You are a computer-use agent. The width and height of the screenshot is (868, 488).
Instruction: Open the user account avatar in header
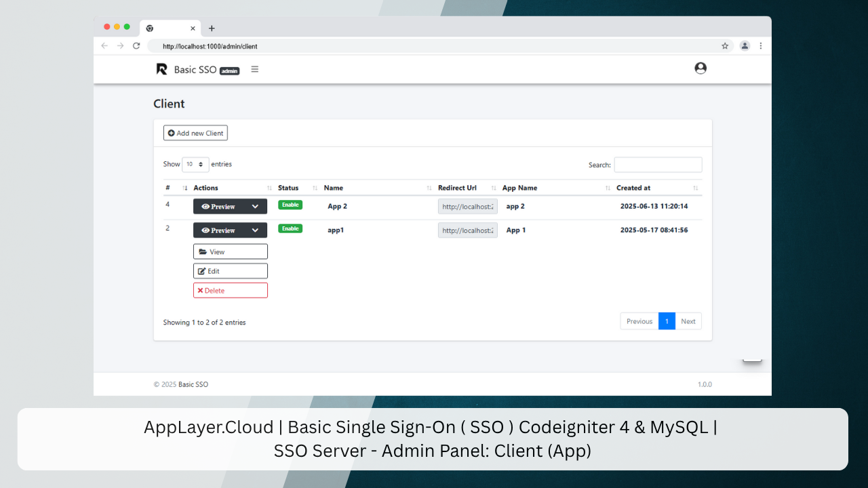point(701,68)
